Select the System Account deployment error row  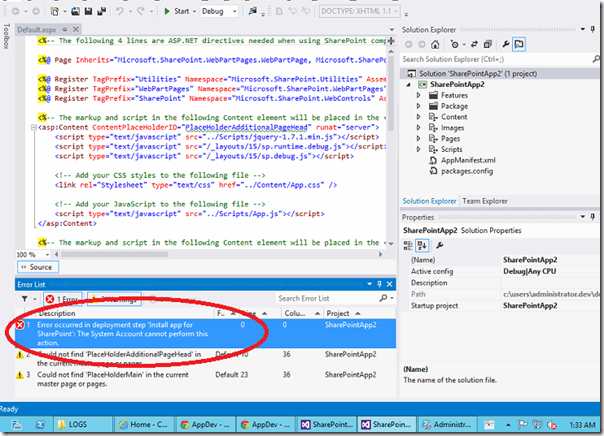coord(205,334)
